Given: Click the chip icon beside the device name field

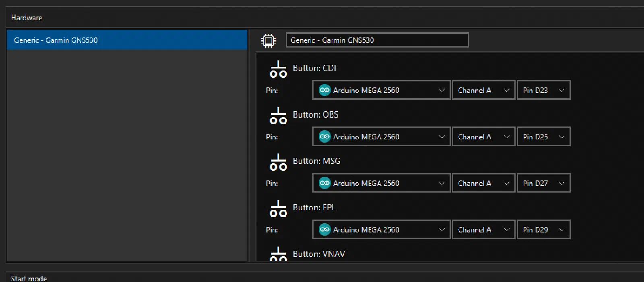Looking at the screenshot, I should 268,41.
